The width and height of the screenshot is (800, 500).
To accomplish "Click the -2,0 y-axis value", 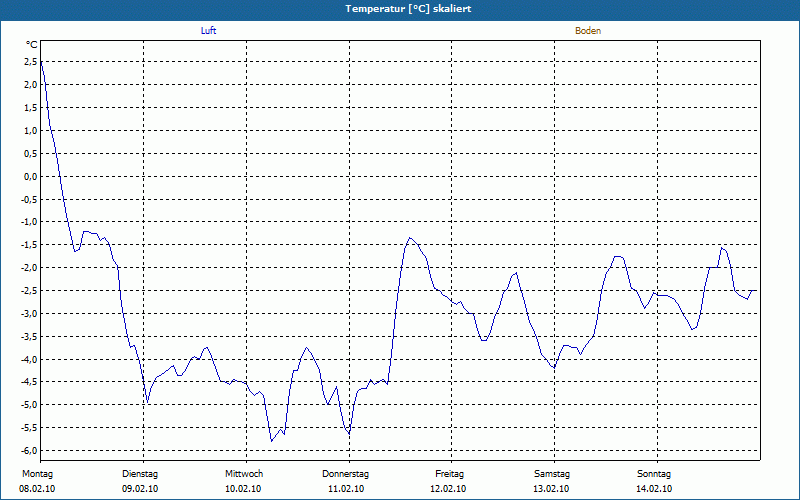I will [29, 268].
